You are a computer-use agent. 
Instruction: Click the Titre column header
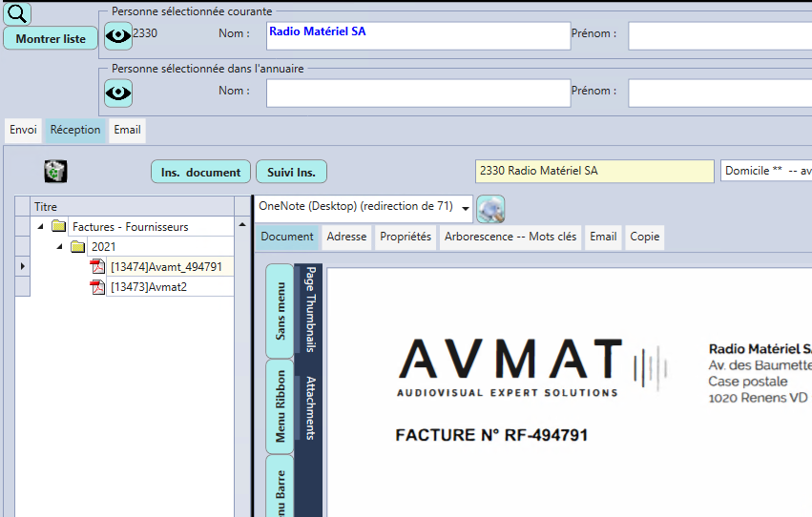pyautogui.click(x=132, y=206)
